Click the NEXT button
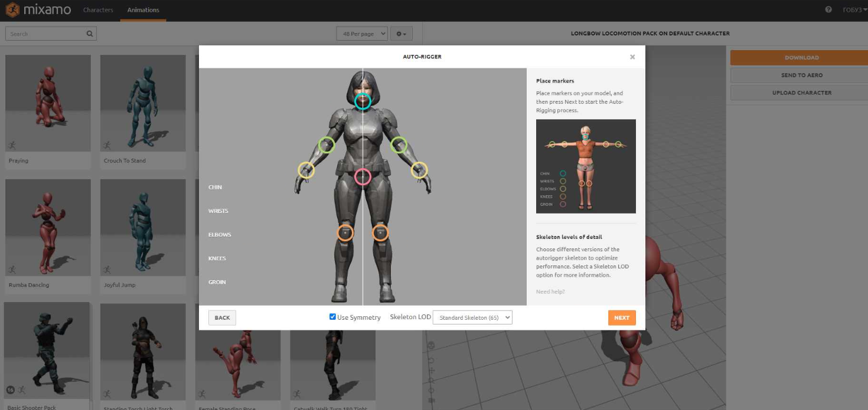868x410 pixels. coord(622,317)
